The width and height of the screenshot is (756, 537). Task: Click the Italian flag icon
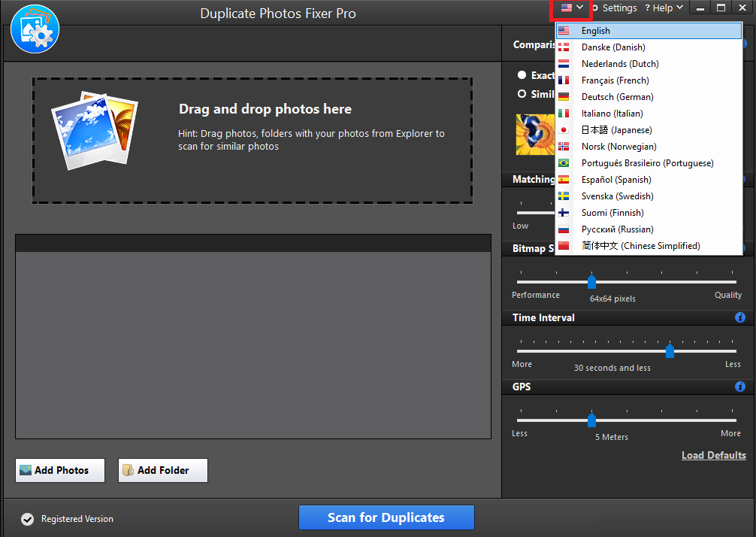tap(564, 114)
